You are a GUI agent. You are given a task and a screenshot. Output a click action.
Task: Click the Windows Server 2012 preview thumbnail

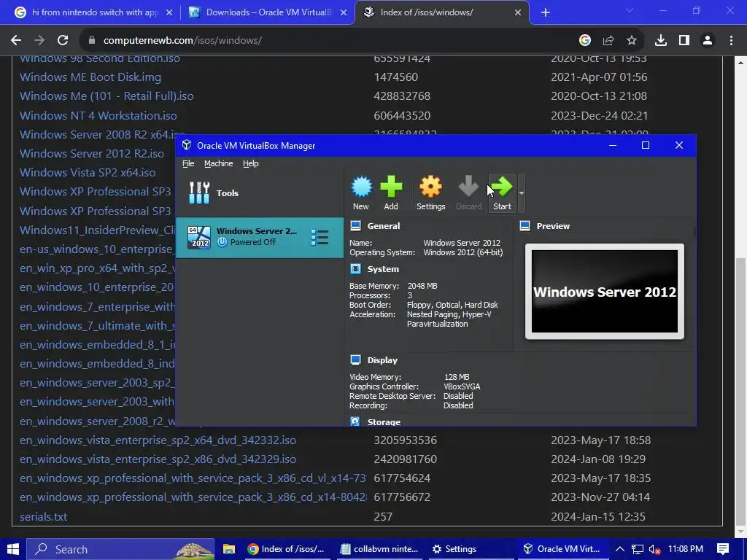pos(605,292)
